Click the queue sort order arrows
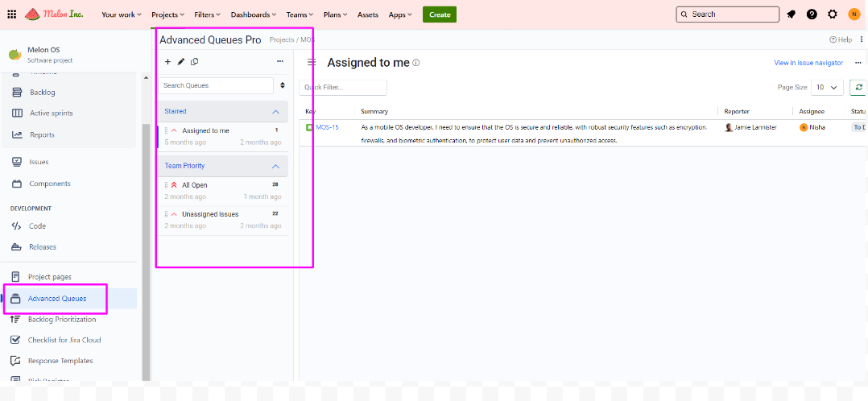868x401 pixels. [x=283, y=85]
